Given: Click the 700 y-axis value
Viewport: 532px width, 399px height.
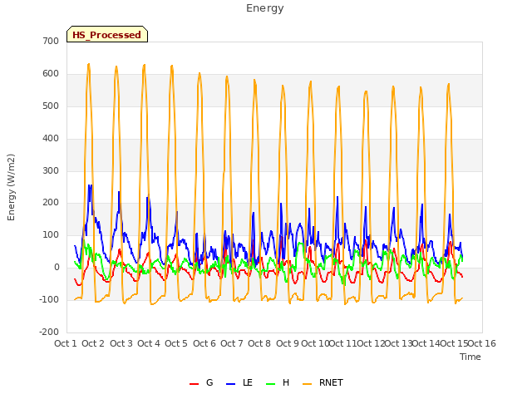Looking at the screenshot, I should click(51, 41).
